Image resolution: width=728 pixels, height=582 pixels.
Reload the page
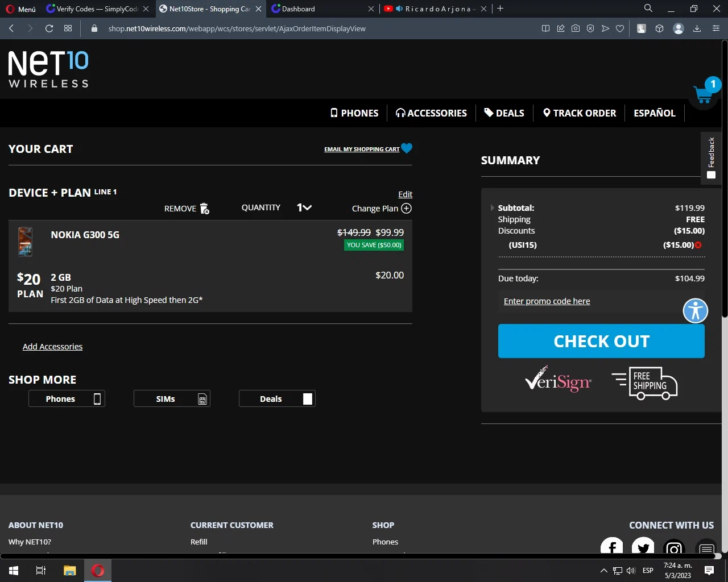49,28
